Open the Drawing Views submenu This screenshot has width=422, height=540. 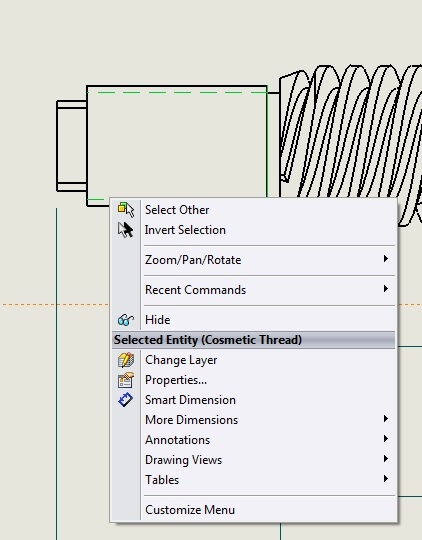coord(253,460)
